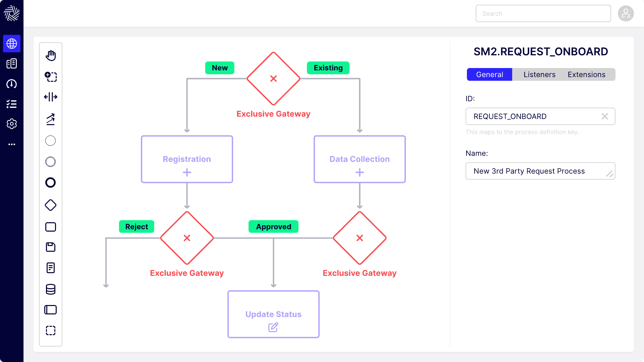Clear the REQUEST_ONBOARD ID field
Image resolution: width=644 pixels, height=362 pixels.
(605, 116)
